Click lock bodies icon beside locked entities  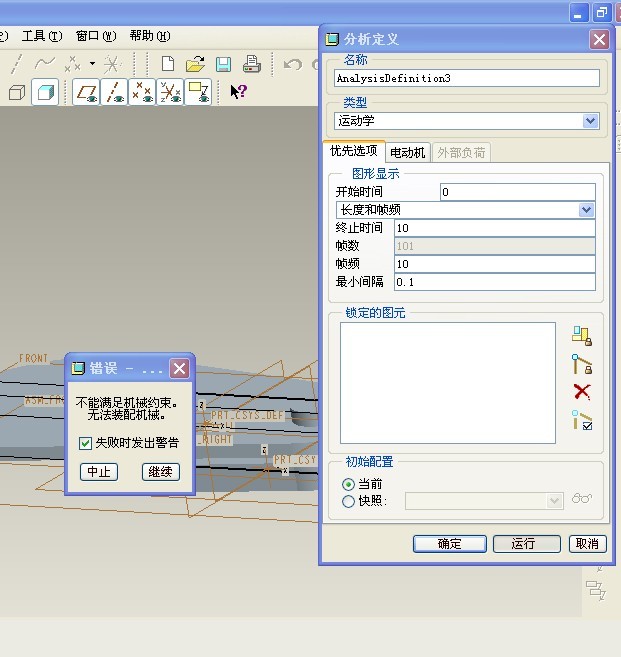[582, 336]
